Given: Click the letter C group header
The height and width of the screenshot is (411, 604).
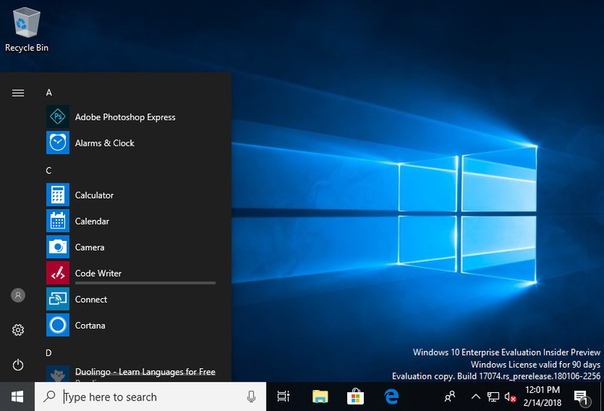Looking at the screenshot, I should [x=49, y=170].
